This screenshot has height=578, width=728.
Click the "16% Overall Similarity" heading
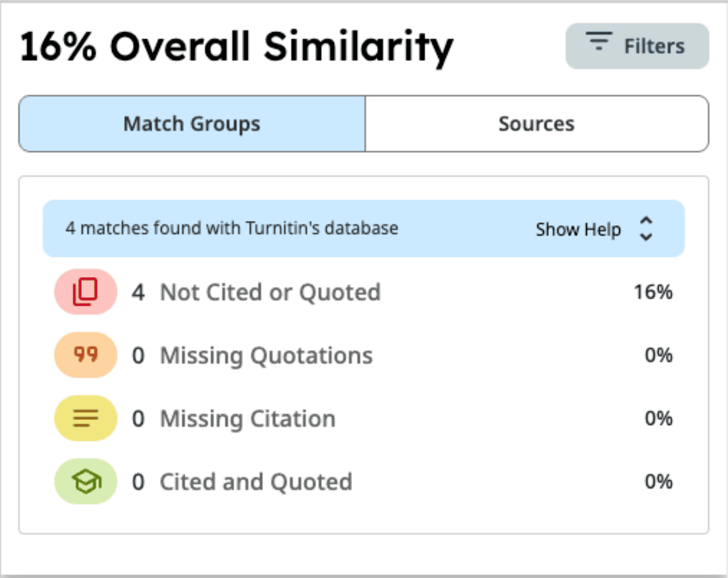(x=236, y=47)
